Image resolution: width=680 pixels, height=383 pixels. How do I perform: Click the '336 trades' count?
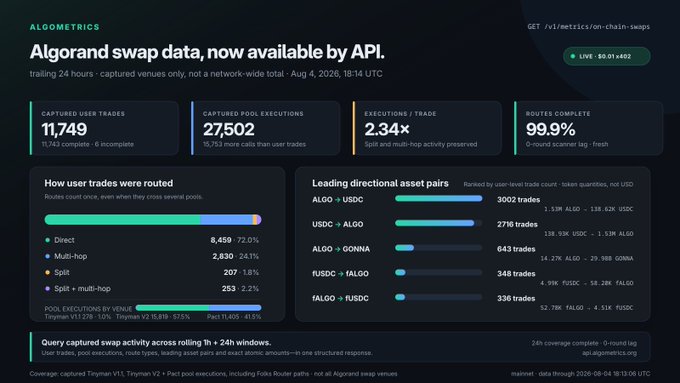516,299
